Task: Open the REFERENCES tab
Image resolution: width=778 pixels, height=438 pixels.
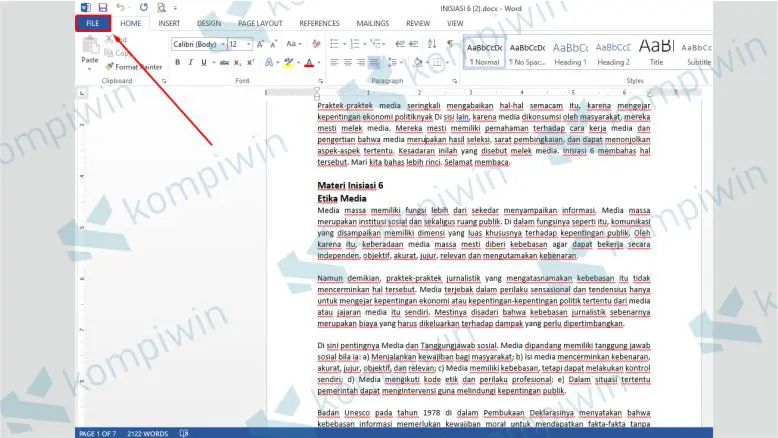Action: (319, 23)
